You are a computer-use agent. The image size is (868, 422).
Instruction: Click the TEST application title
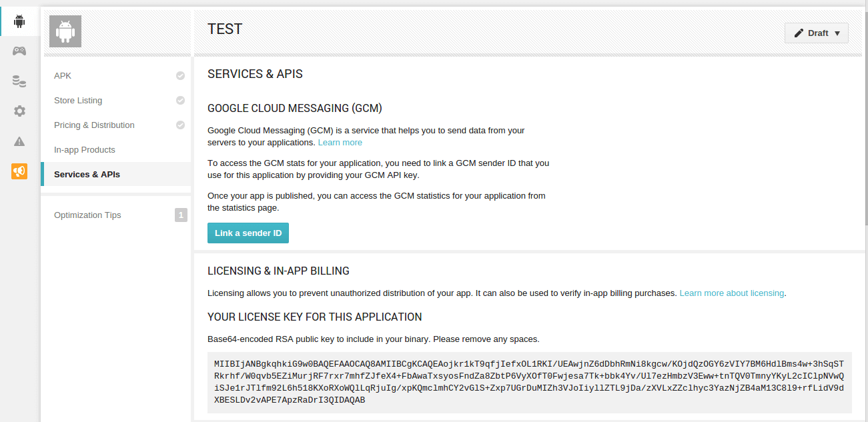coord(225,29)
